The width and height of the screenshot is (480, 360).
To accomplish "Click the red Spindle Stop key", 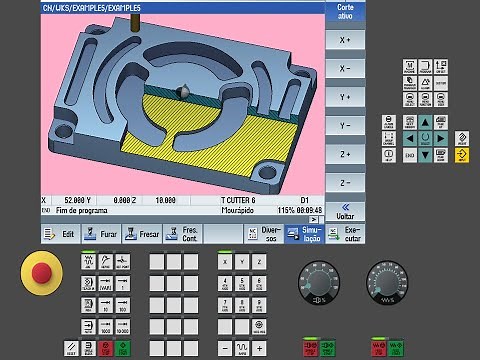I will coord(311,348).
